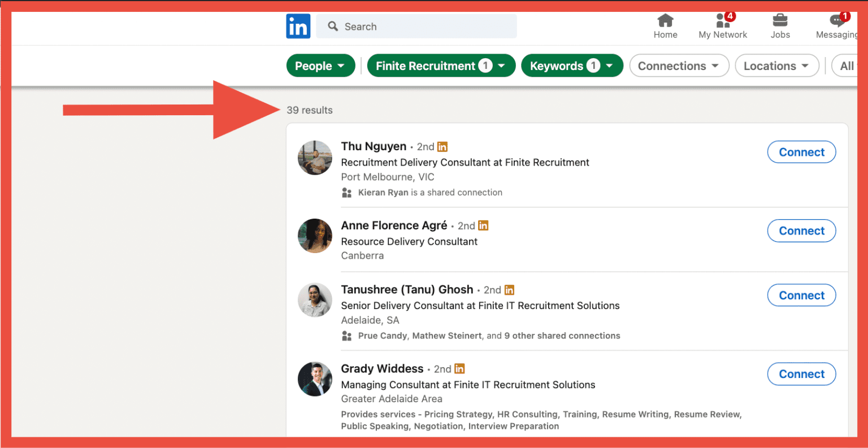868x448 pixels.
Task: Click the 9 other shared connections link
Action: (x=562, y=336)
